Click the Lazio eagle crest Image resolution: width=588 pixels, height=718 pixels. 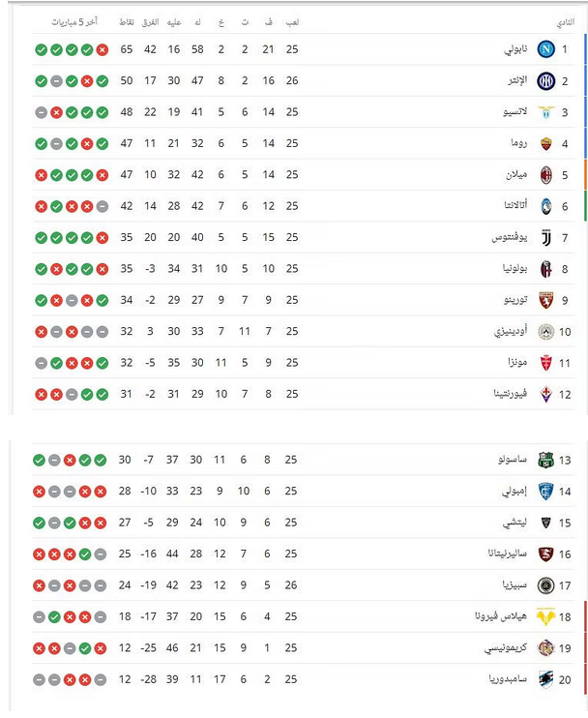tap(546, 112)
